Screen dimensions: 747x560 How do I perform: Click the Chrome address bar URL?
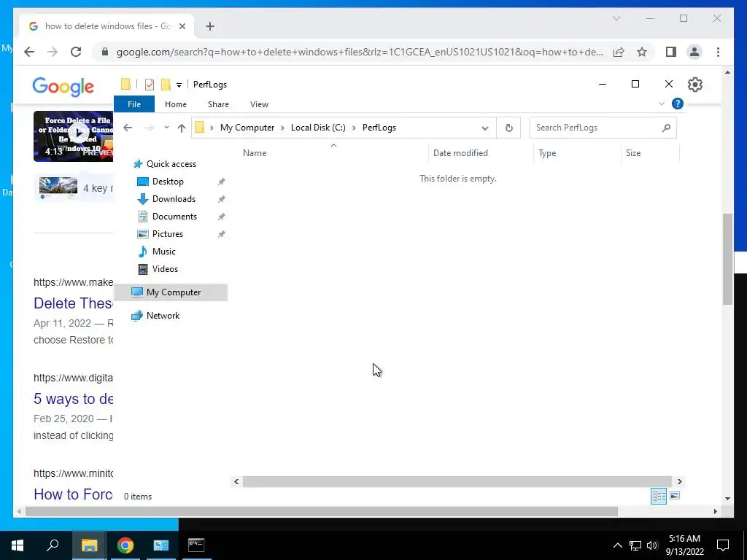click(x=360, y=52)
